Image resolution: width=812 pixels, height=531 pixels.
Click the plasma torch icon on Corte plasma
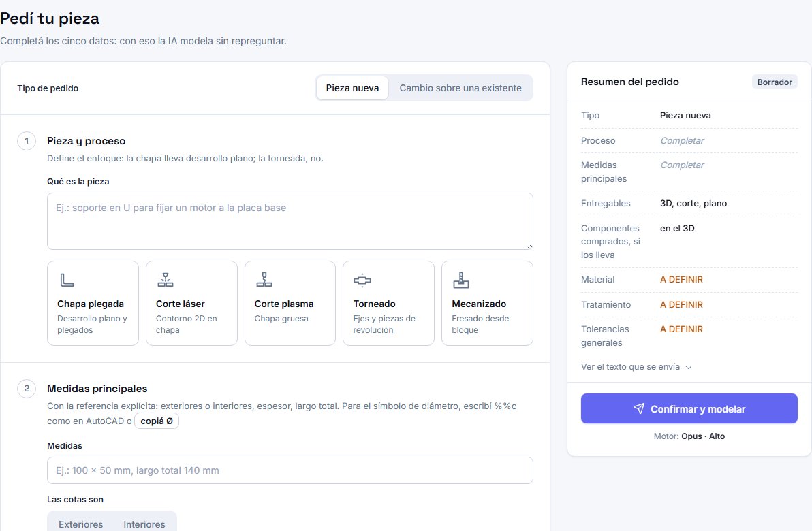click(264, 280)
